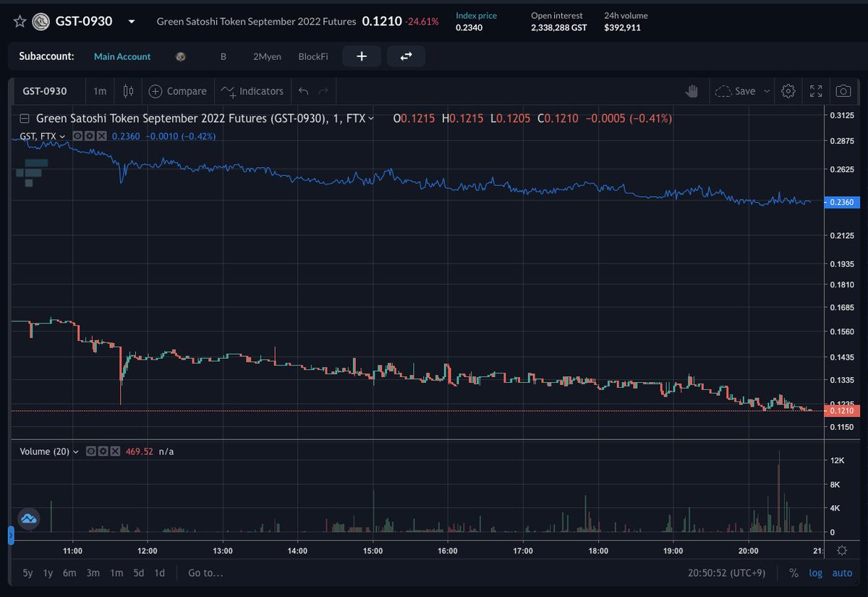868x597 pixels.
Task: Click the GST token logo icon
Action: point(41,21)
